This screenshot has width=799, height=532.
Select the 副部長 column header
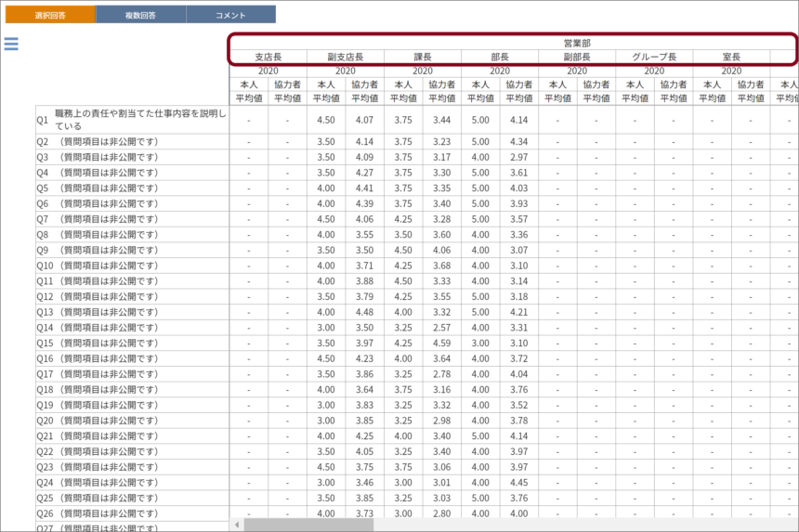point(577,57)
